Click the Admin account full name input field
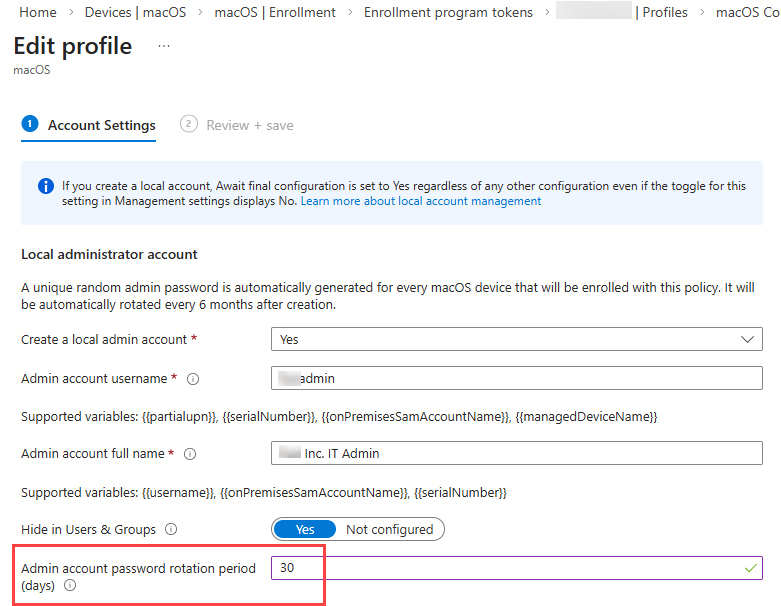The image size is (781, 606). point(517,453)
